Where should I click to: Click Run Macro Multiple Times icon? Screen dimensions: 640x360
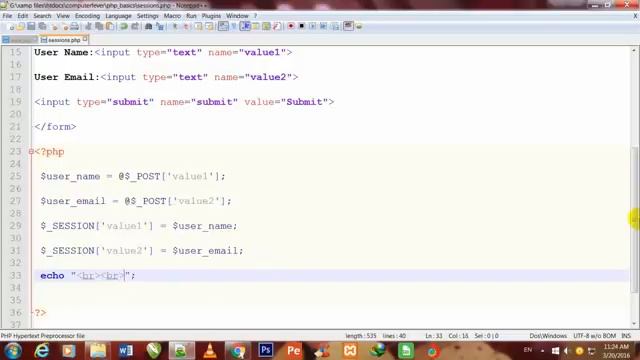pyautogui.click(x=323, y=26)
